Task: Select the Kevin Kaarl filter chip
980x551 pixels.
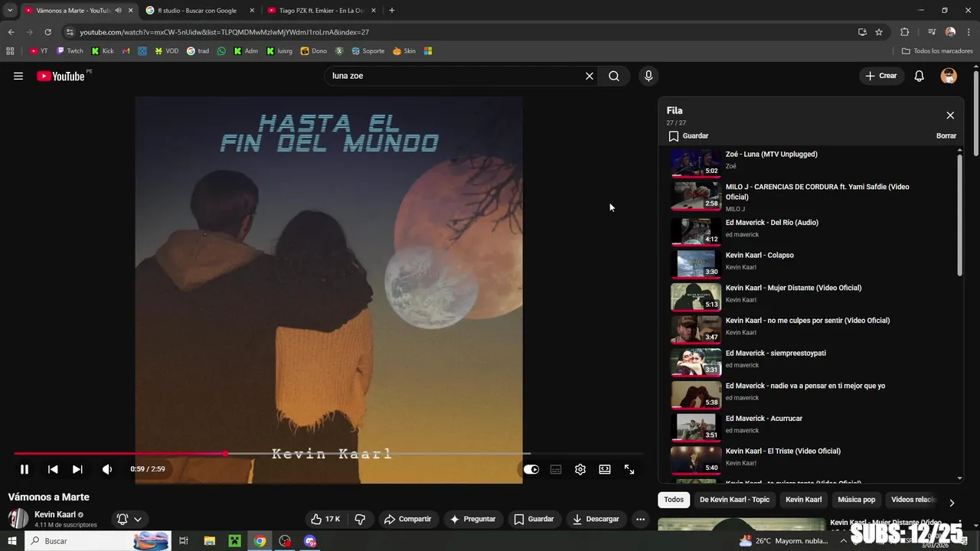Action: (803, 500)
